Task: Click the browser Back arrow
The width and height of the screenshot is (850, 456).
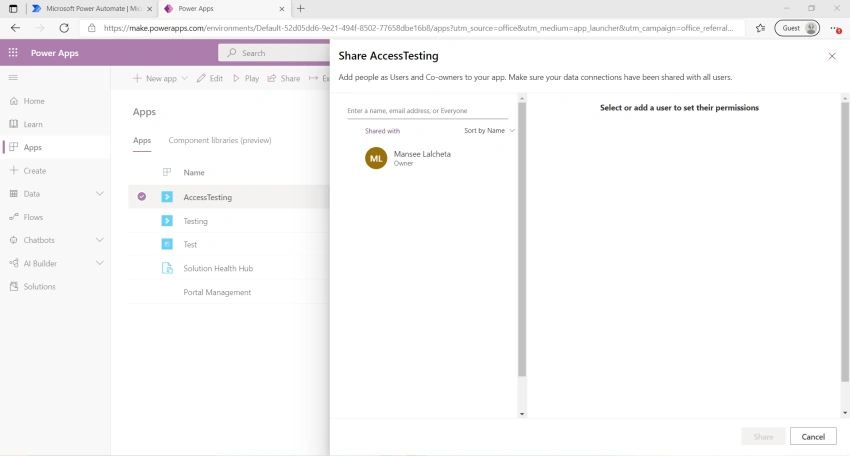Action: pyautogui.click(x=15, y=28)
